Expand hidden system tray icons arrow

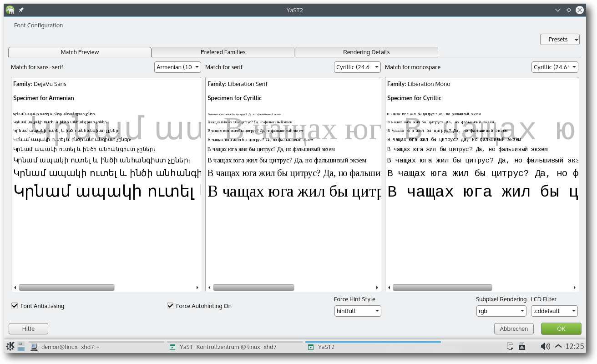tap(558, 347)
